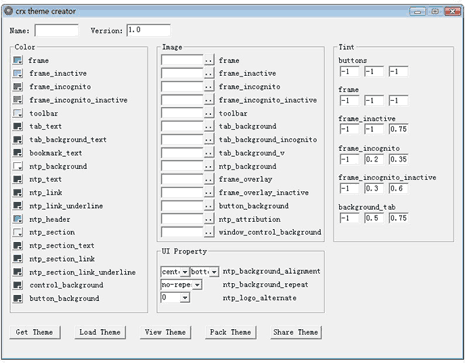465x363 pixels.
Task: Click background_tab tint field showing 0.5
Action: click(x=374, y=218)
